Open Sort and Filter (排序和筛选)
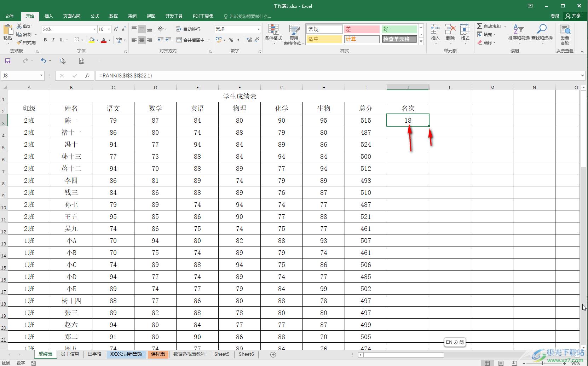Screen dimensions: 588x366 (x=519, y=34)
